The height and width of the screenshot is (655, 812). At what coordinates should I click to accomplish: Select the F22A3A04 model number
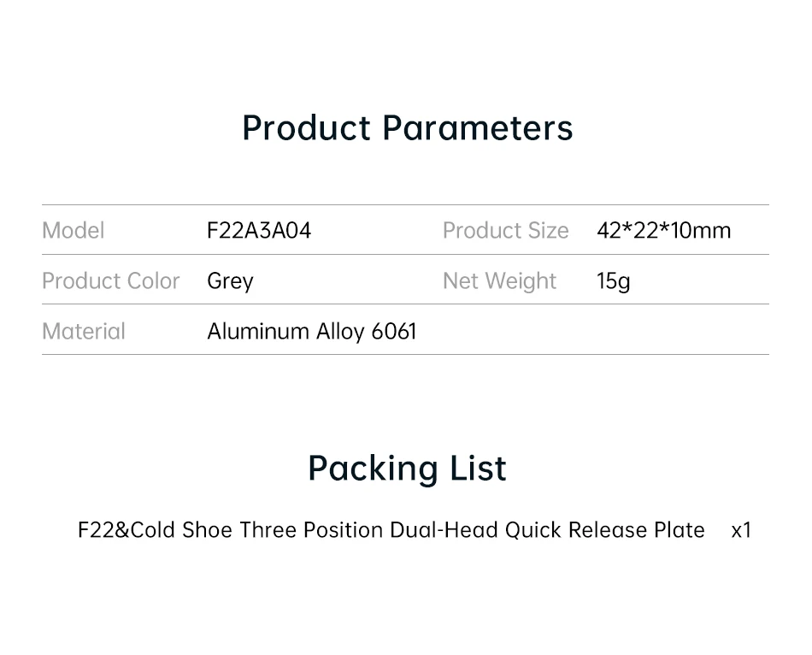point(259,231)
